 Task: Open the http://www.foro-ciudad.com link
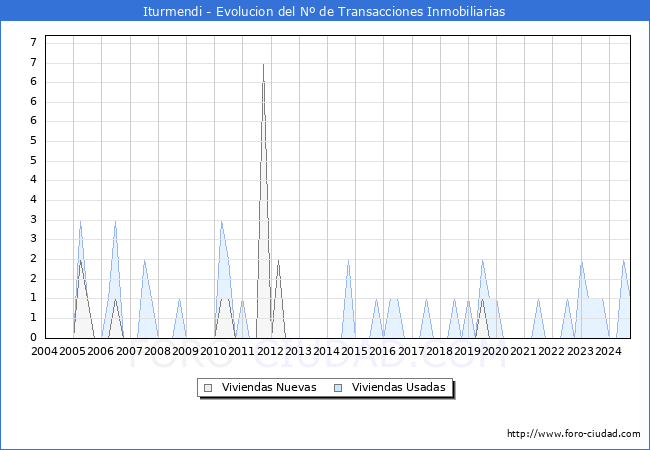tap(574, 433)
